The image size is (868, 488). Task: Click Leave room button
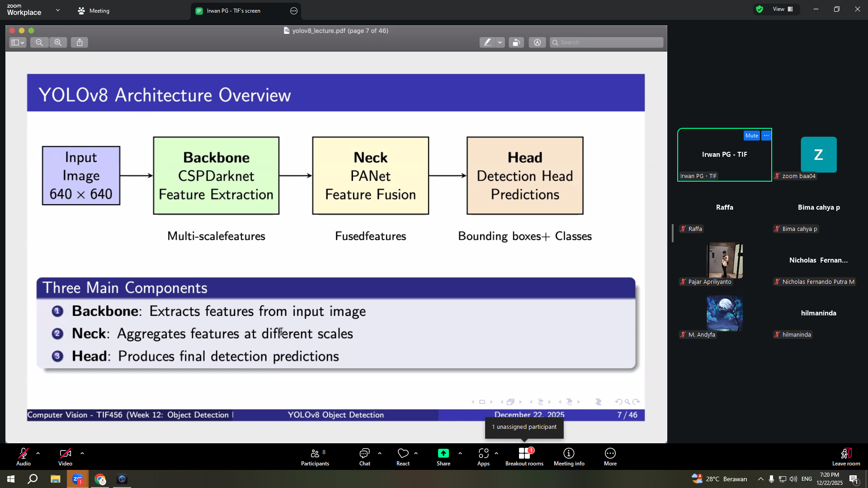click(x=846, y=457)
